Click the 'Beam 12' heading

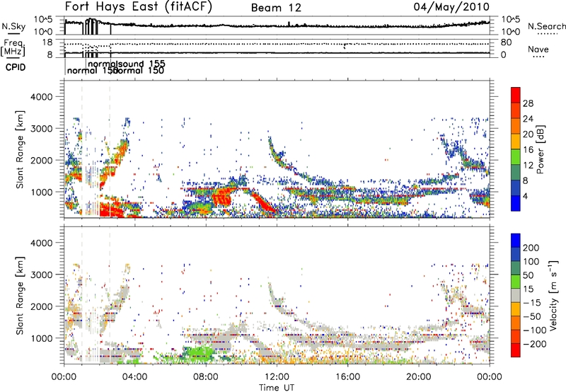coord(276,8)
